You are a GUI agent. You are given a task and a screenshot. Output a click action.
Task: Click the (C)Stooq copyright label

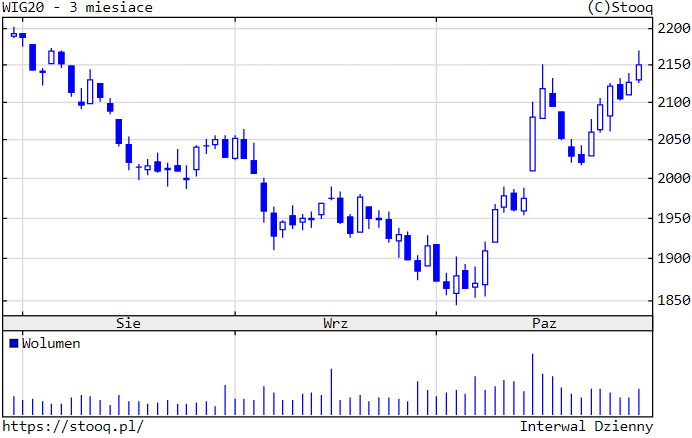(620, 8)
